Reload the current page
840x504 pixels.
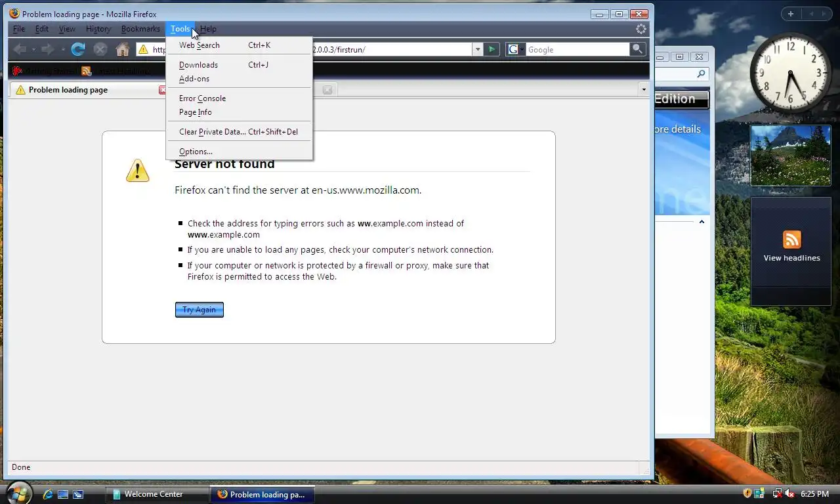[x=78, y=49]
